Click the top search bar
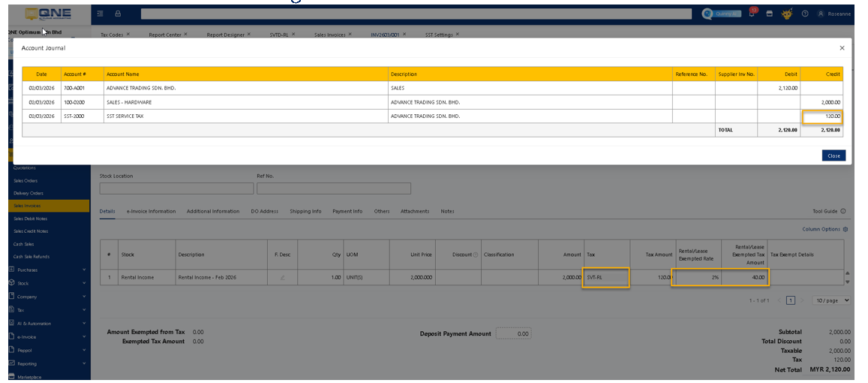This screenshot has width=868, height=383. tap(416, 14)
